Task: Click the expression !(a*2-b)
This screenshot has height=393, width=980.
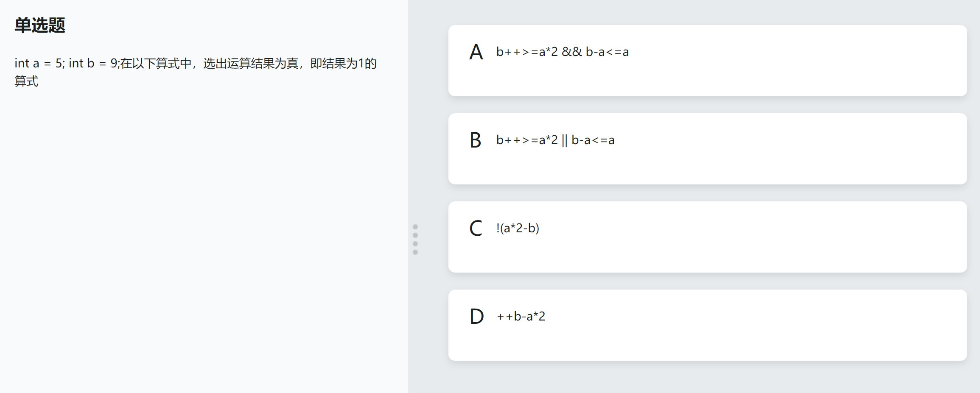Action: [x=518, y=228]
